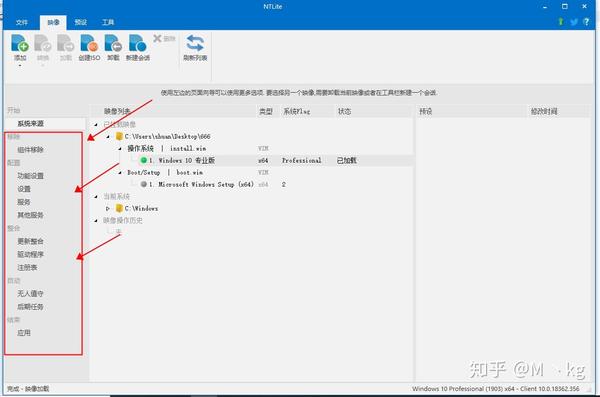The width and height of the screenshot is (600, 397).
Task: Open the 无人值守 sidebar page
Action: point(31,294)
